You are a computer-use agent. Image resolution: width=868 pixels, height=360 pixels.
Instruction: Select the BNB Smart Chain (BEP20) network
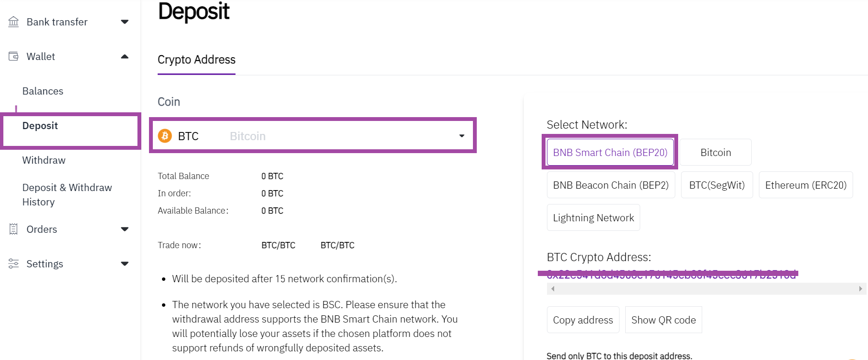pos(610,152)
